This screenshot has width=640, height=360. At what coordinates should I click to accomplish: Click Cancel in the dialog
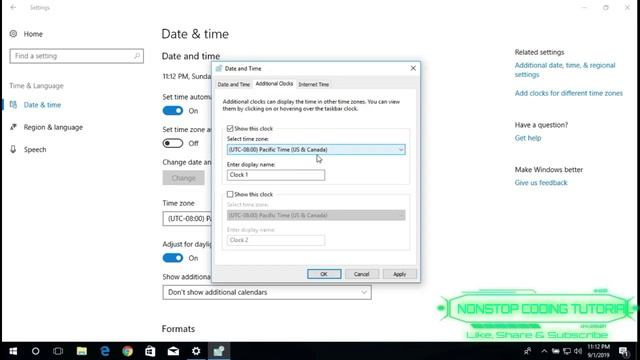tap(362, 274)
